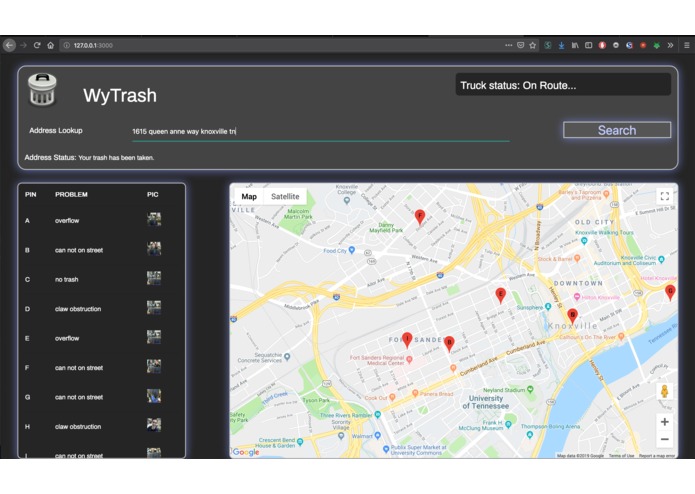
Task: Click map pin E north of Sunsphere
Action: (500, 295)
